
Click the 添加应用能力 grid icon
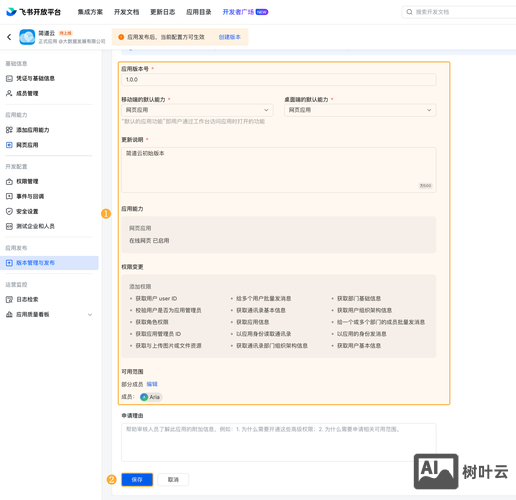pyautogui.click(x=9, y=130)
